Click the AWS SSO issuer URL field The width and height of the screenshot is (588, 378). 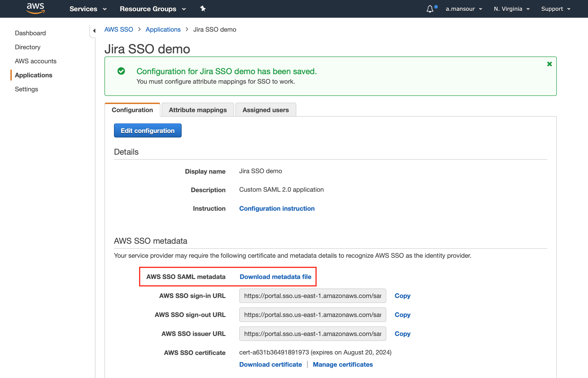click(x=313, y=333)
